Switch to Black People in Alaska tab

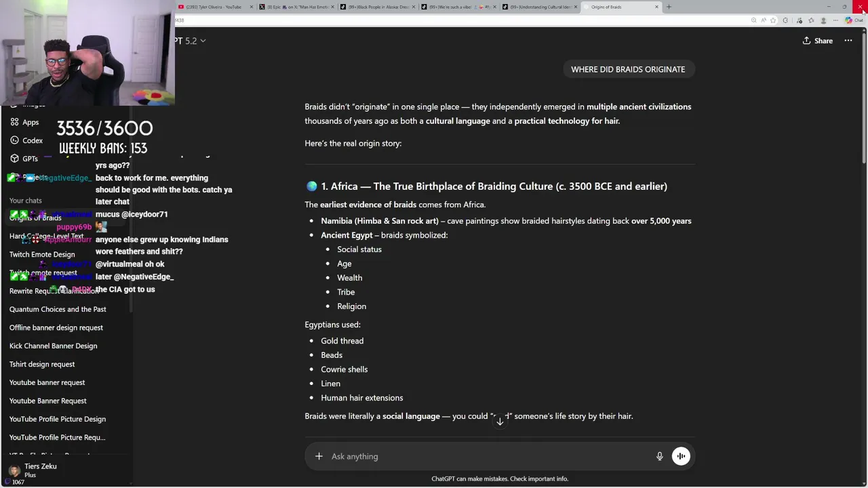click(x=377, y=7)
